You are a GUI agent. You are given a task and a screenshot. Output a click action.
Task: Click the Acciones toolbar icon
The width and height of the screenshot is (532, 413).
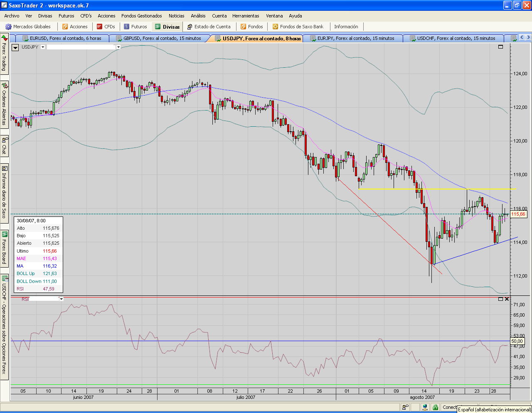[x=65, y=27]
